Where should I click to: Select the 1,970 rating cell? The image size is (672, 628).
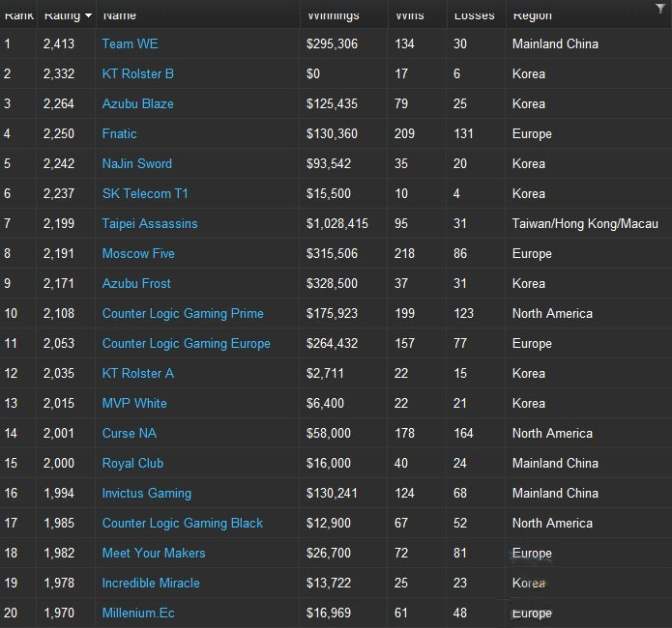click(59, 614)
